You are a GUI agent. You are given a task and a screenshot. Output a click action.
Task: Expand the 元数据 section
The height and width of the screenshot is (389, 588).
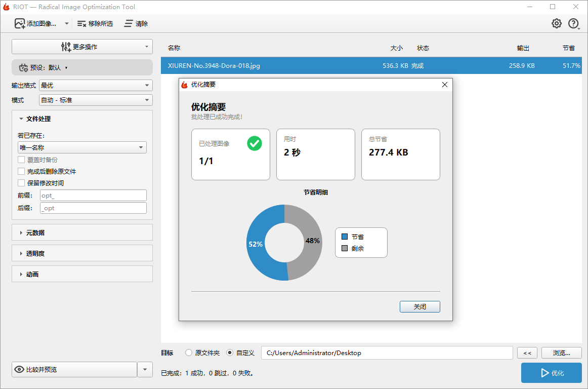click(x=82, y=232)
